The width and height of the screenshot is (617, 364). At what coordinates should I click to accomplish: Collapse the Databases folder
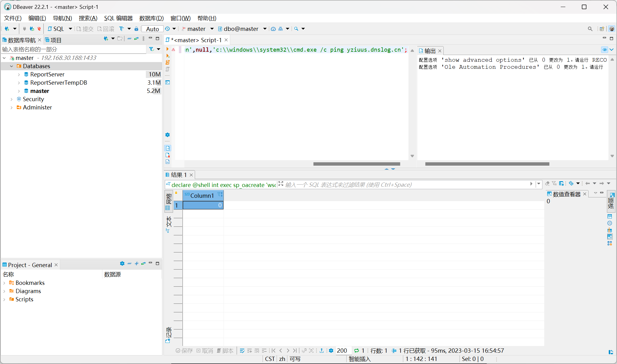[12, 66]
